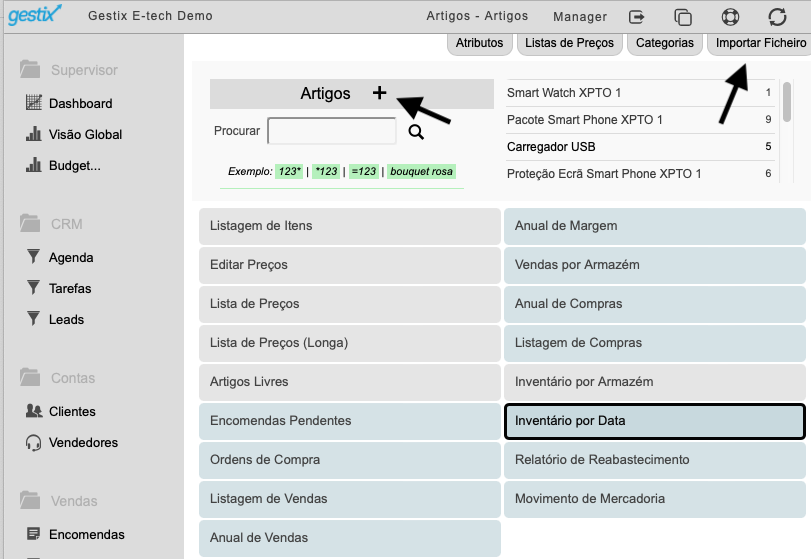Open the Atributos tab
Image resolution: width=811 pixels, height=559 pixels.
coord(479,43)
